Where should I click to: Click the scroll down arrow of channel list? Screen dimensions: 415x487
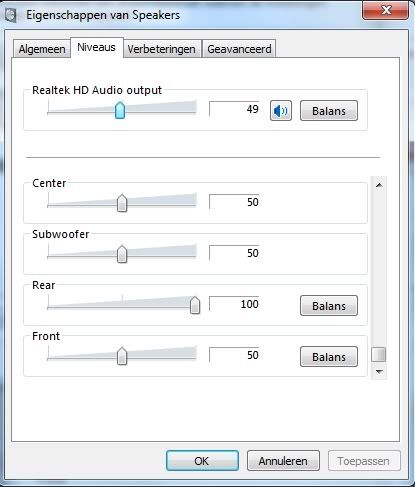coord(379,371)
